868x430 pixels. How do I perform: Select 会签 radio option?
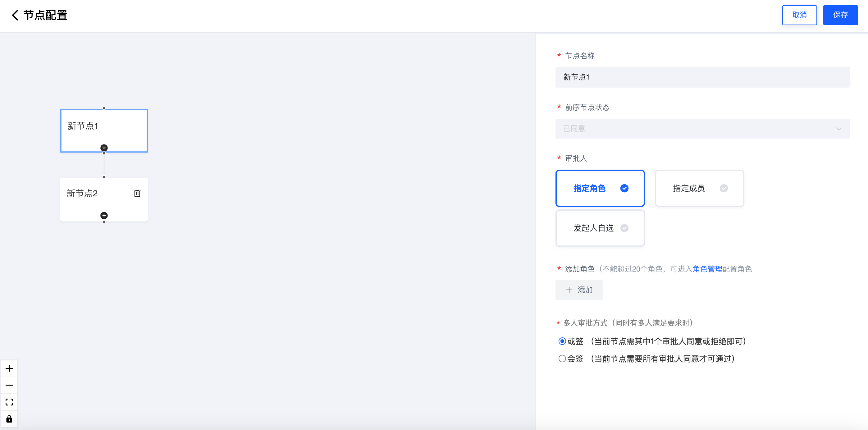click(x=562, y=359)
